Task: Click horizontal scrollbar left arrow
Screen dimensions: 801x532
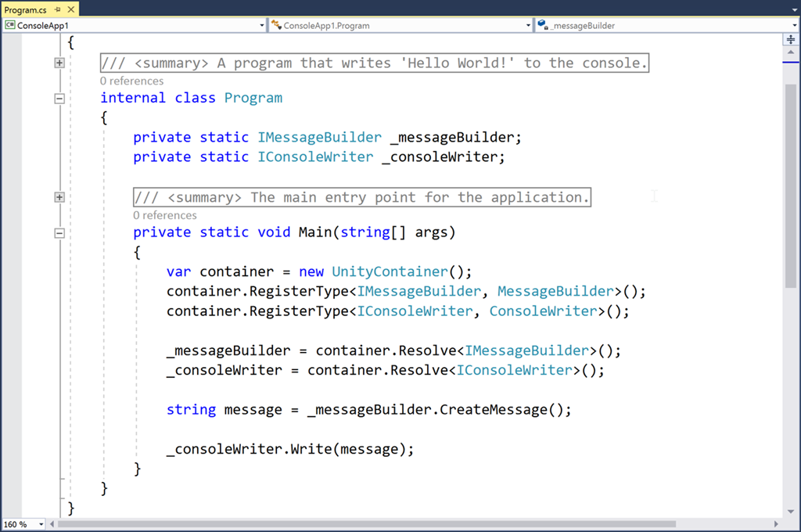Action: [53, 523]
